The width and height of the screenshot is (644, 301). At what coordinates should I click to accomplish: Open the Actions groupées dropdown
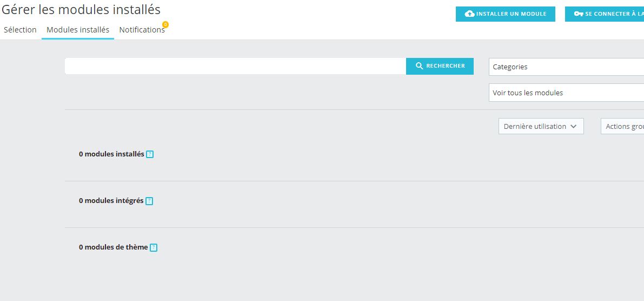622,127
